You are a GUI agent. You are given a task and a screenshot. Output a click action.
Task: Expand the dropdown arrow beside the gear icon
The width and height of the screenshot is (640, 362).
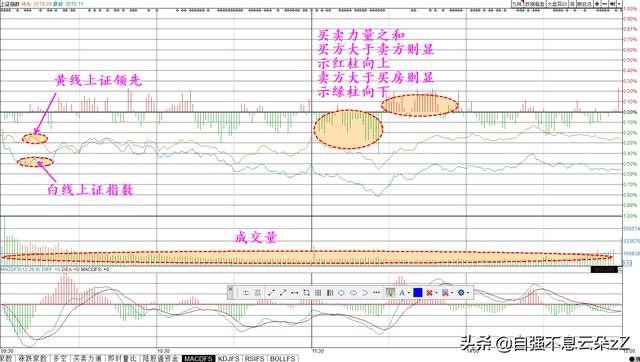468,293
